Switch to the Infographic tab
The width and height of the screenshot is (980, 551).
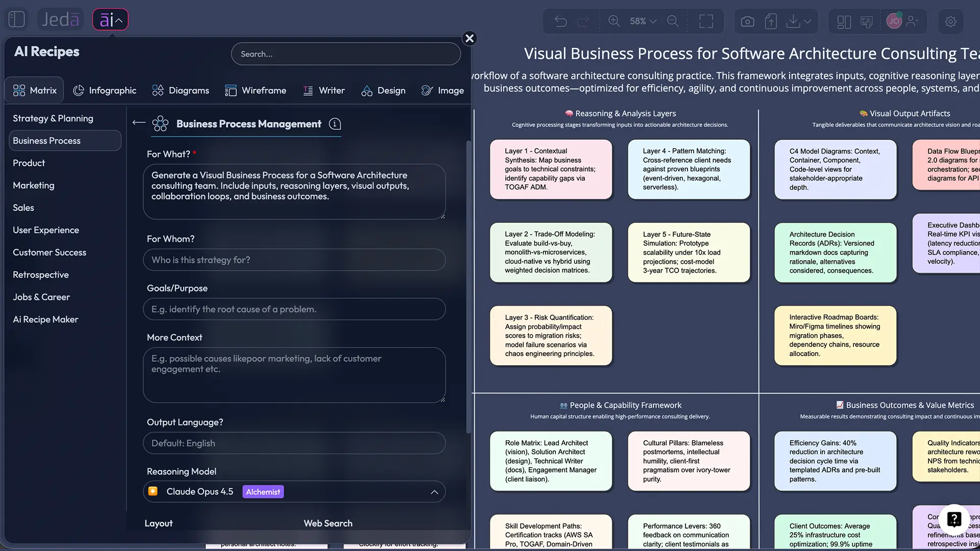(105, 90)
